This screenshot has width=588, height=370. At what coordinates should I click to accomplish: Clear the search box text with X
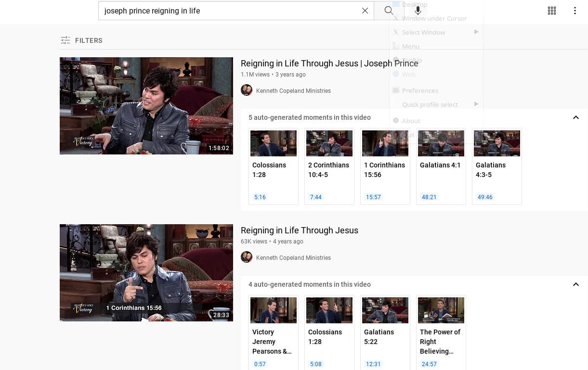(365, 11)
